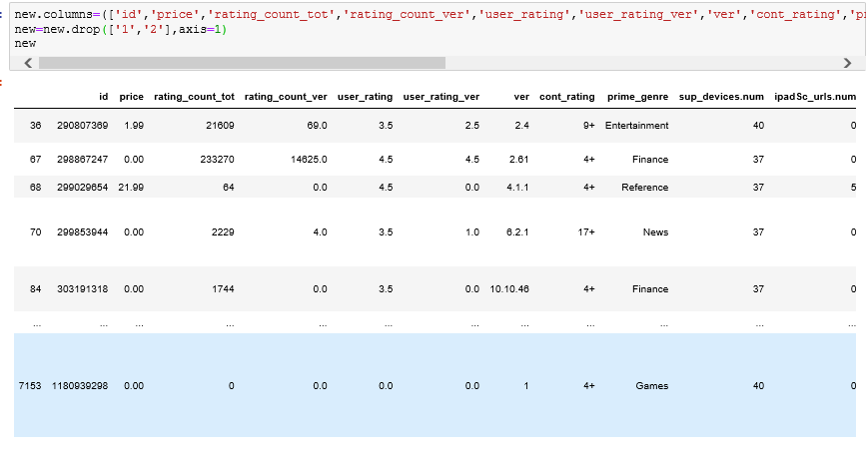Click the rating_count_tot column header
868x455 pixels.
(x=194, y=97)
